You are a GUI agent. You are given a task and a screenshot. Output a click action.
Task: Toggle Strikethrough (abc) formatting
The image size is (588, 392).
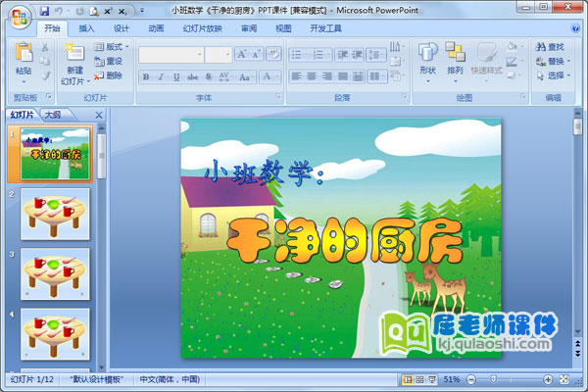192,76
